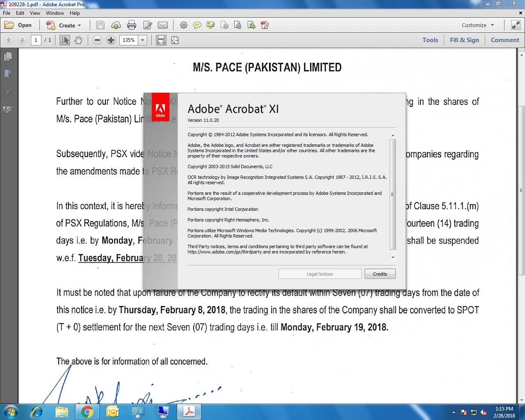This screenshot has width=525, height=420.
Task: Open the Window menu
Action: [x=55, y=13]
